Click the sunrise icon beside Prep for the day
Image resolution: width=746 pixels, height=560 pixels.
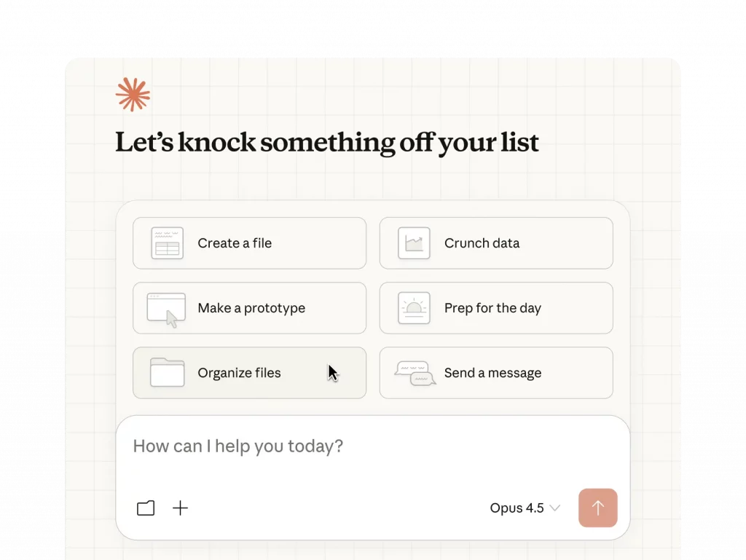click(x=413, y=308)
